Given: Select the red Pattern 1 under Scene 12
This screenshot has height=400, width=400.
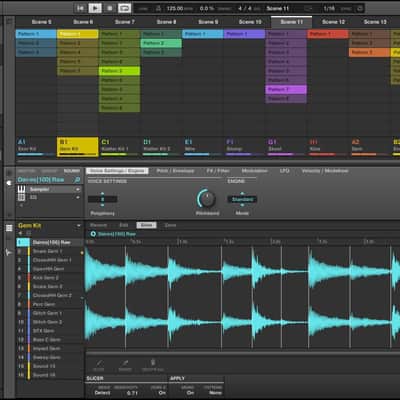Looking at the screenshot, I should coord(328,34).
